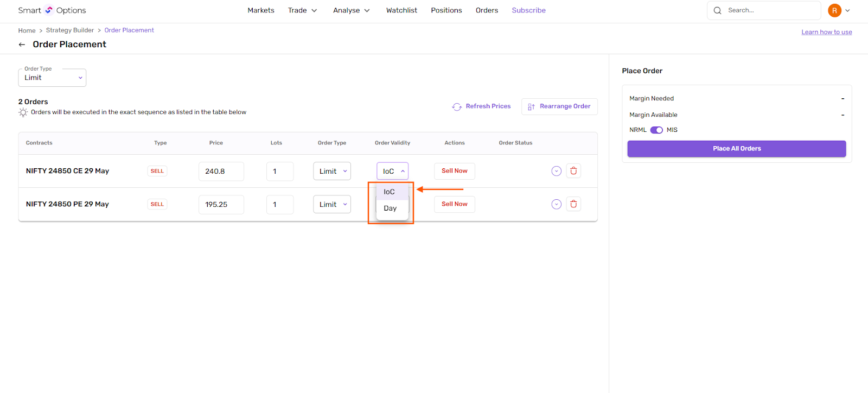Open the top Order Type dropdown

pos(52,78)
